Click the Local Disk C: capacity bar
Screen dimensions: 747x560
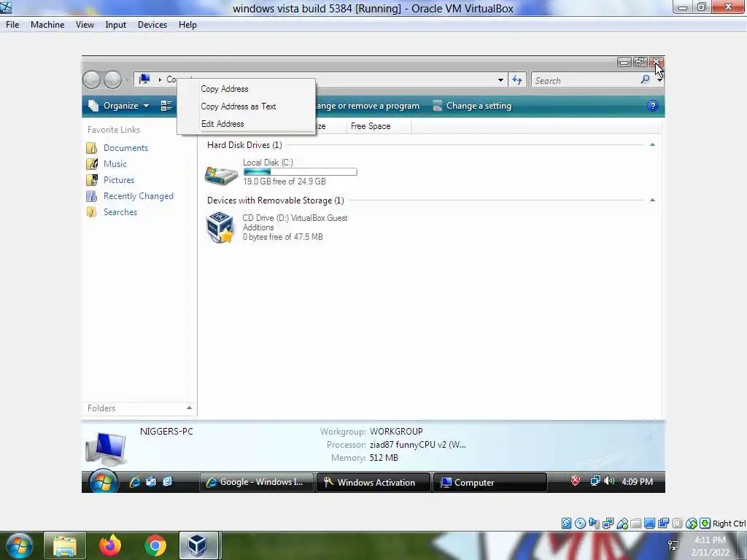click(300, 172)
